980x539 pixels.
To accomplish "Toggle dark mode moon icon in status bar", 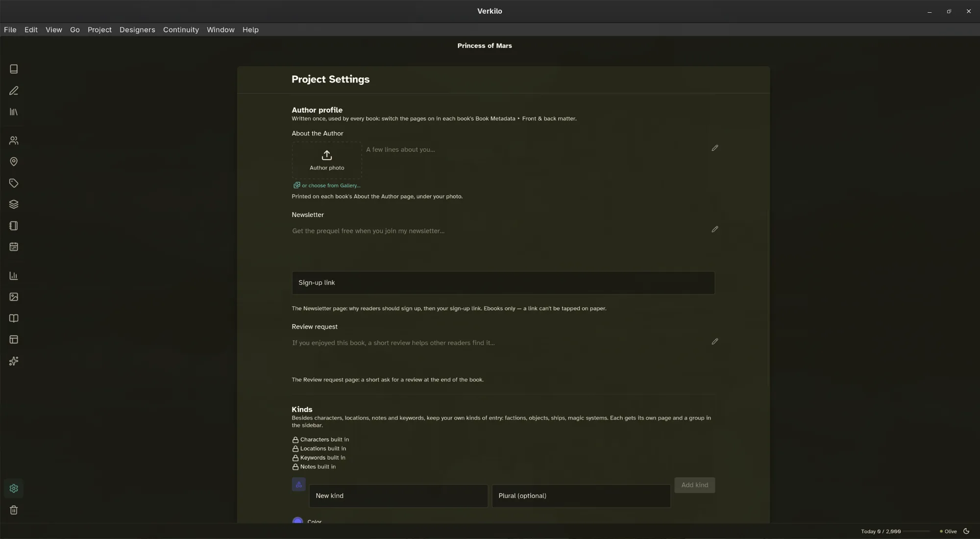I will (x=966, y=531).
